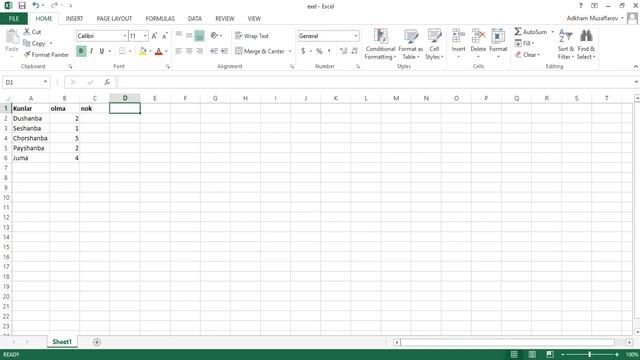
Task: Click the Copy button
Action: pos(35,43)
